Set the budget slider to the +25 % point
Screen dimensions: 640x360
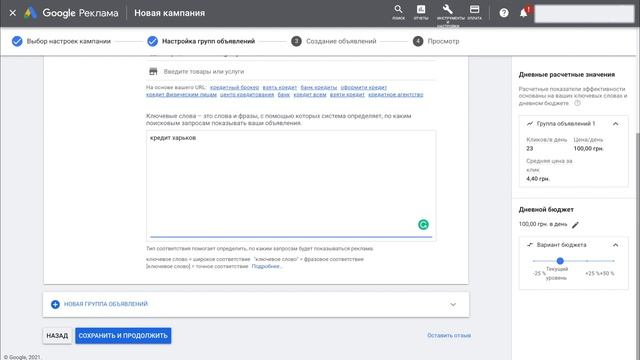tap(587, 261)
